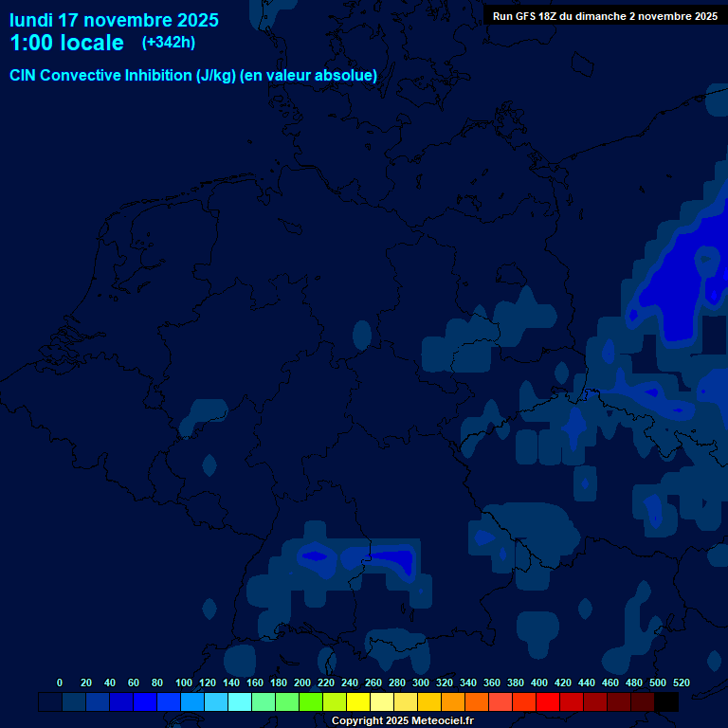Click the small oval CIN patch in map center
This screenshot has width=728, height=728.
(x=362, y=334)
